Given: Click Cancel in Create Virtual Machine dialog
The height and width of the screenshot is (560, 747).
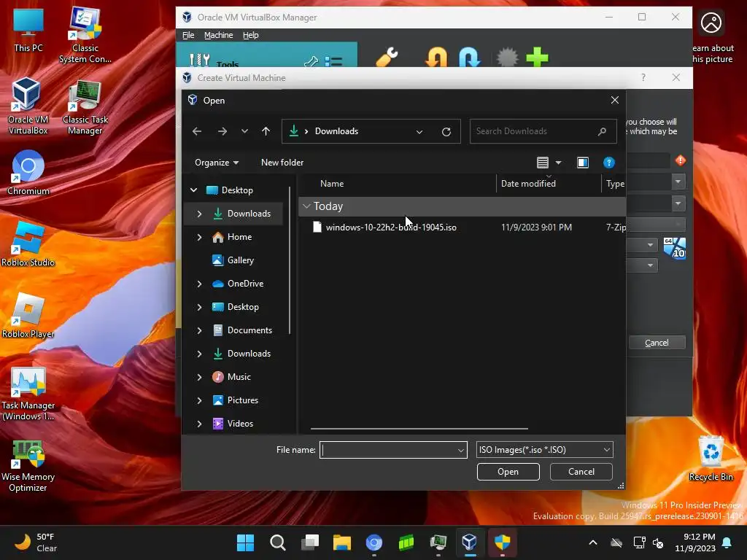Looking at the screenshot, I should click(657, 343).
